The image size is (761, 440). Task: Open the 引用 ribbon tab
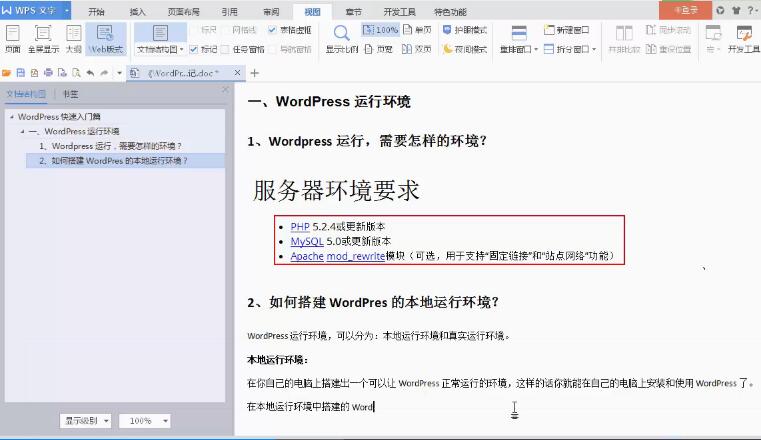pyautogui.click(x=230, y=12)
